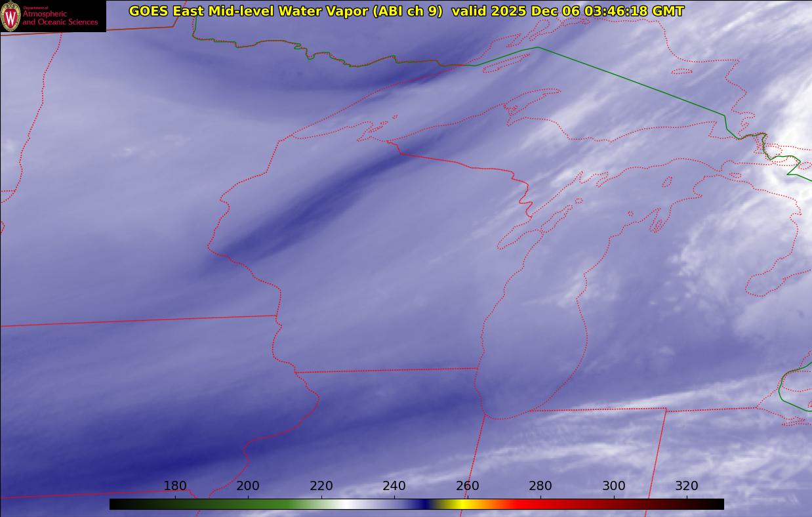Click the '180' color bar label
Viewport: 812px width, 517px height.
[x=175, y=486]
